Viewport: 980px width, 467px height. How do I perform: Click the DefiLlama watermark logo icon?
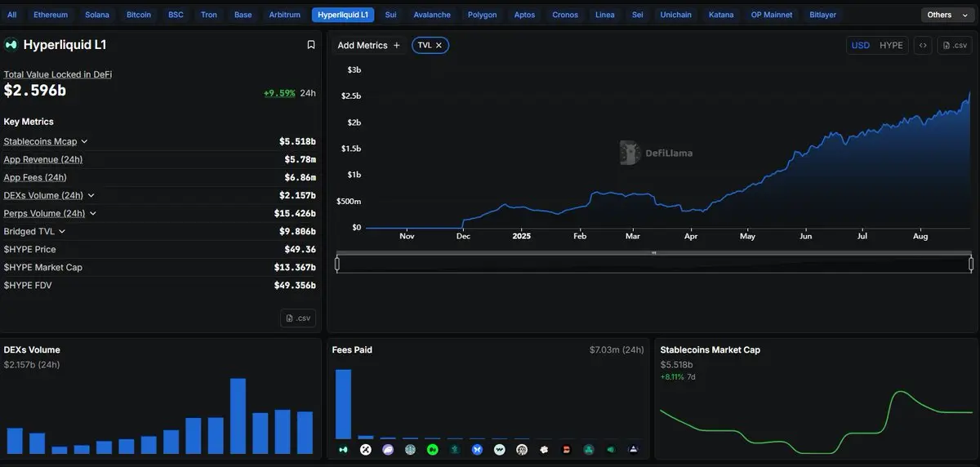click(628, 153)
